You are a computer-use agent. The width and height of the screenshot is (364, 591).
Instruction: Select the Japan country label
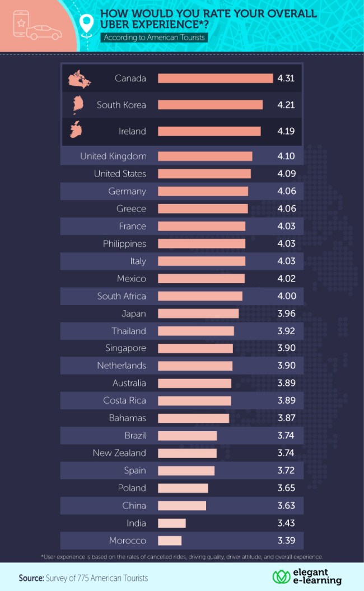[134, 313]
